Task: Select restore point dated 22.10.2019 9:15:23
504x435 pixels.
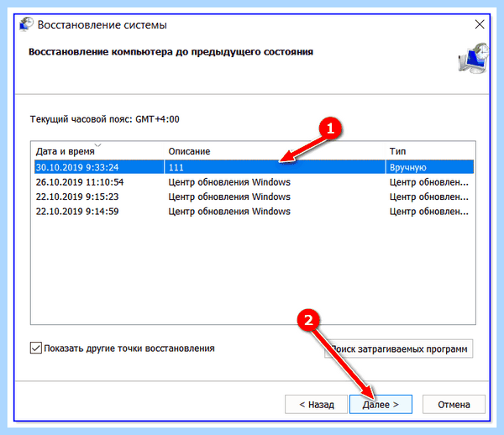Action: [254, 197]
